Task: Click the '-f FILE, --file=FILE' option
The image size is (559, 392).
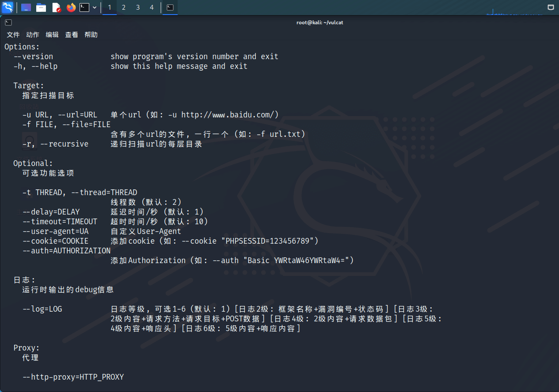Action: [x=66, y=124]
